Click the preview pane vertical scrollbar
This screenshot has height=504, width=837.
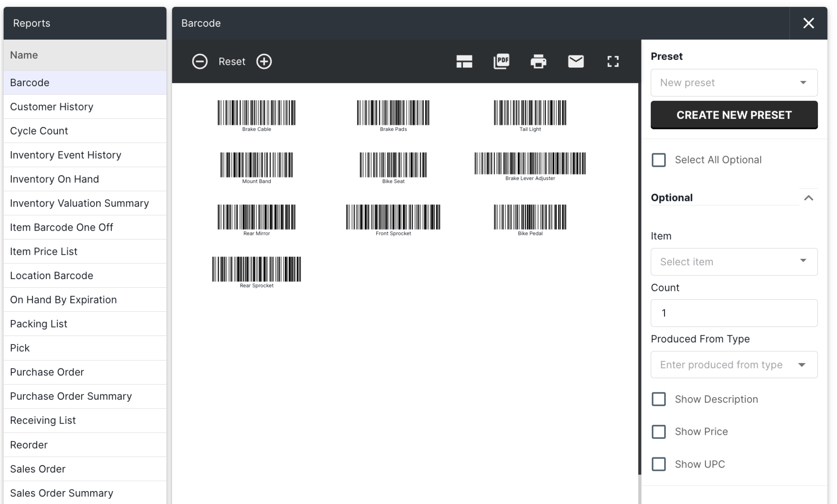pos(640,279)
